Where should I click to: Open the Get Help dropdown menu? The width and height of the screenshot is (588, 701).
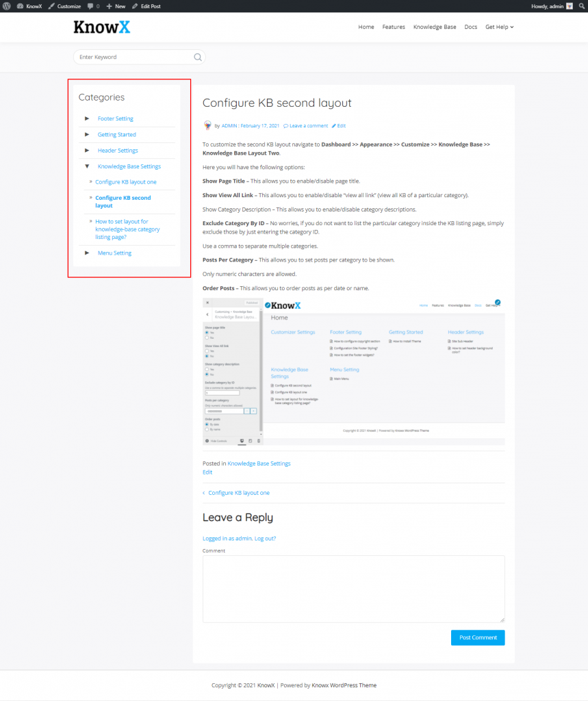click(499, 27)
